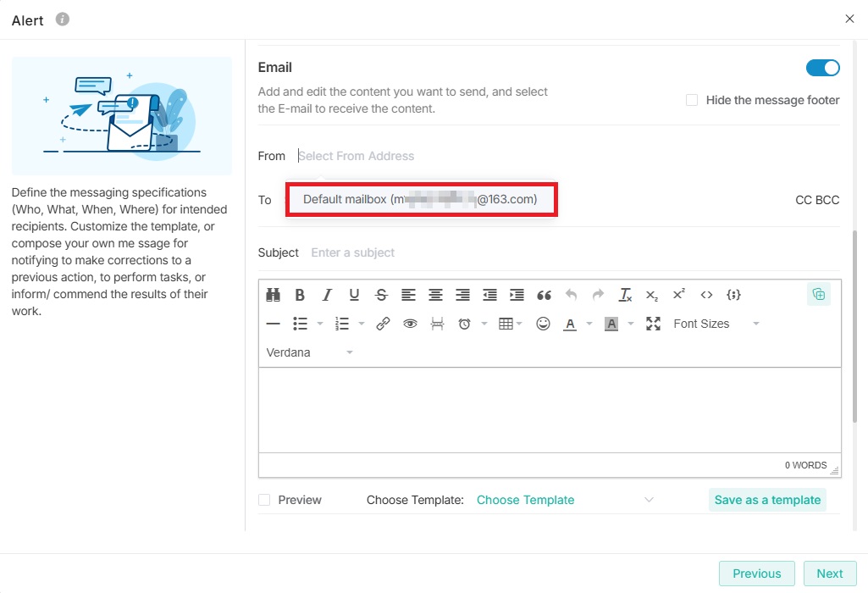Turn off the Email toggle switch
The image size is (868, 593).
click(822, 68)
